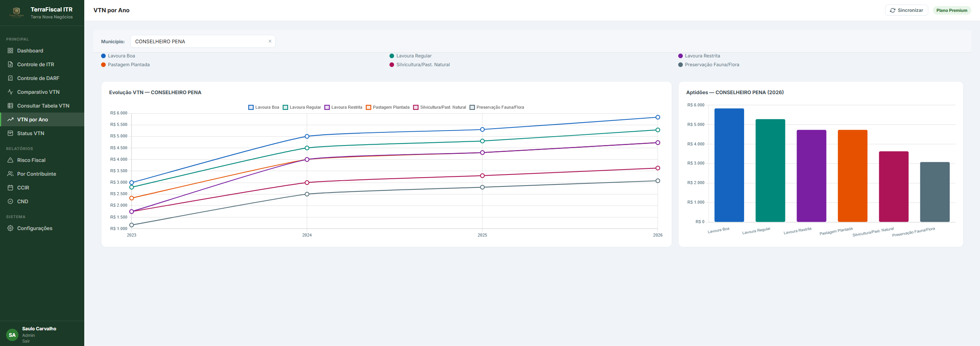Clear the CONSELHEIRO PENA municipality selection
980x346 pixels.
point(270,41)
